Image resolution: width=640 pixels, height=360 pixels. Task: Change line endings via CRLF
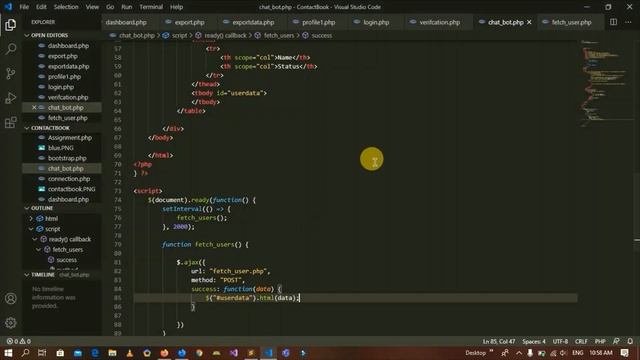click(x=581, y=341)
